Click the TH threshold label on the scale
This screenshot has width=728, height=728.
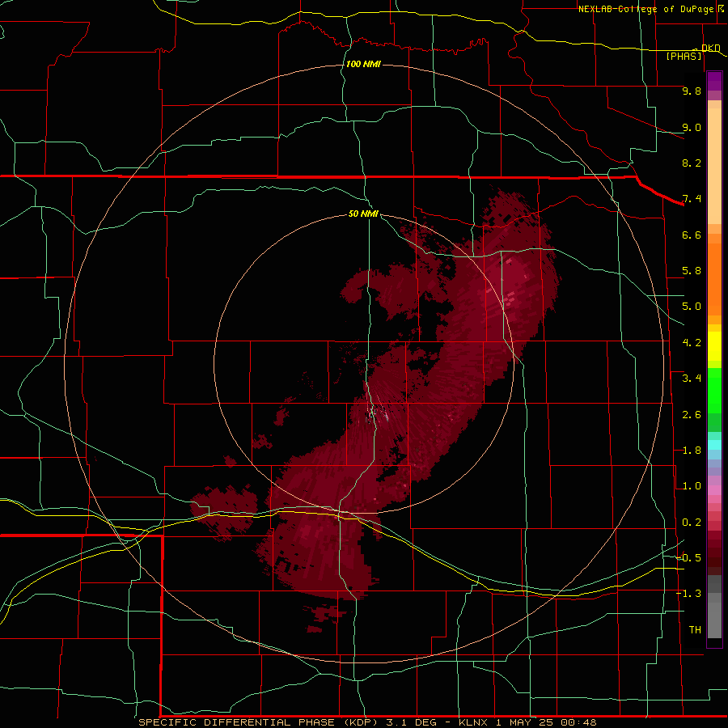[x=695, y=630]
